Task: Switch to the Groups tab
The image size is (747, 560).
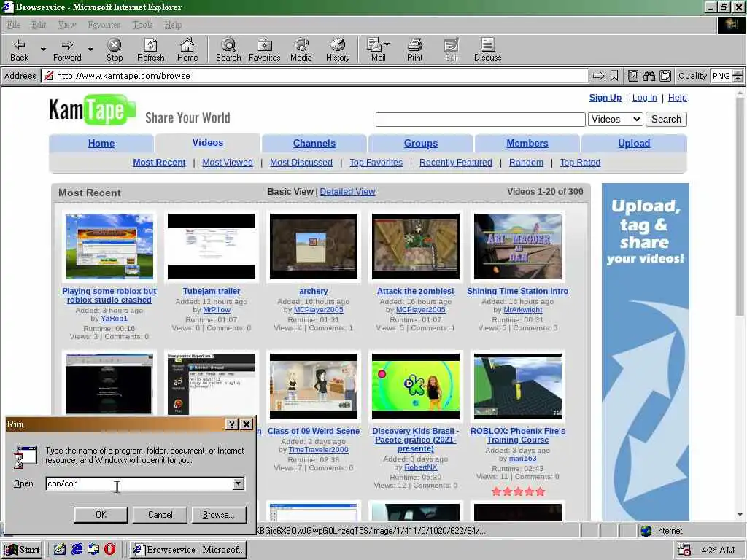Action: [421, 144]
